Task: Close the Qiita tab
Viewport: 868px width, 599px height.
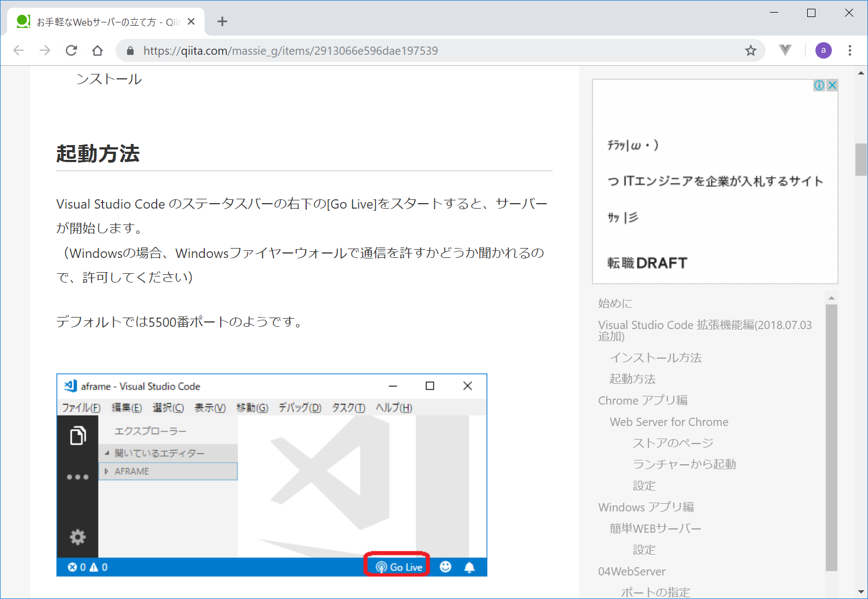Action: (191, 21)
